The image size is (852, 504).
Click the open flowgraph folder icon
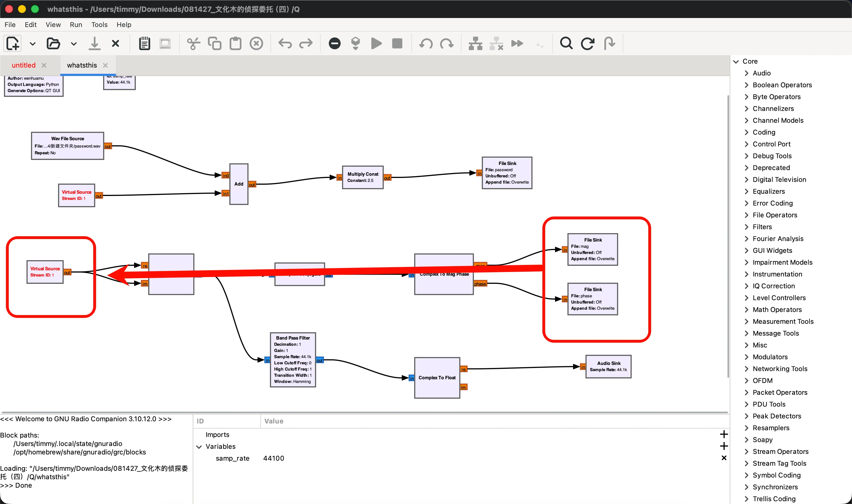point(53,43)
